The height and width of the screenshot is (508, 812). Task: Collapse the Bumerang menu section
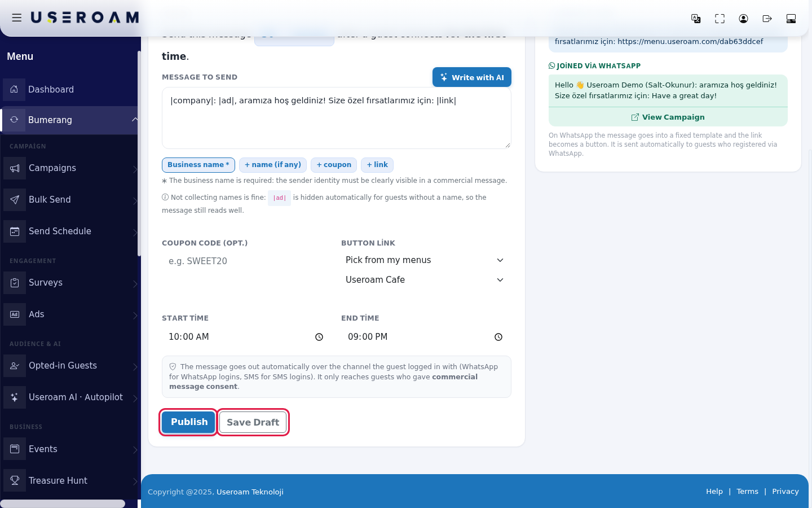pyautogui.click(x=134, y=120)
